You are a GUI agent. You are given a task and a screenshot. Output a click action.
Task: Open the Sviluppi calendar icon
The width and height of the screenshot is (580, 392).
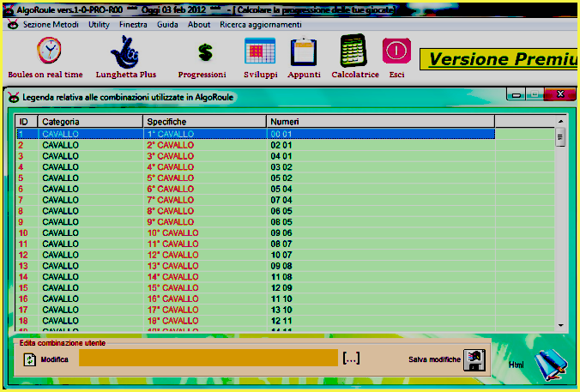click(260, 51)
